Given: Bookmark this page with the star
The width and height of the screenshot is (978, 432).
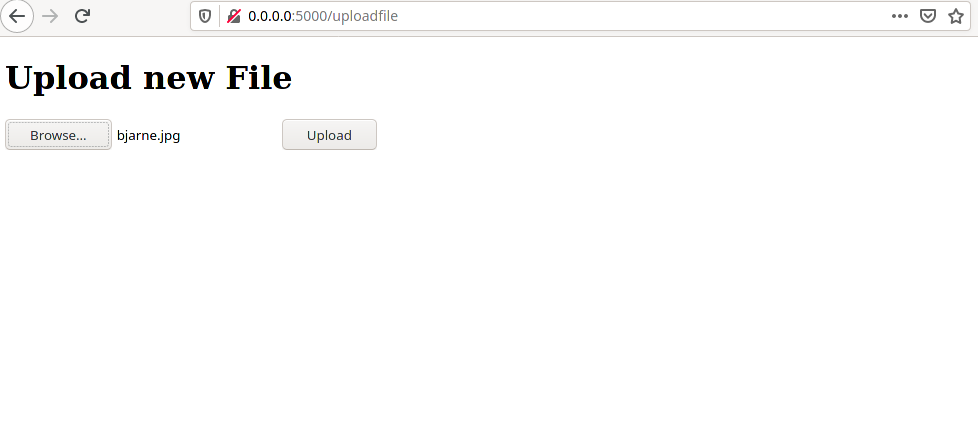Looking at the screenshot, I should pyautogui.click(x=956, y=16).
